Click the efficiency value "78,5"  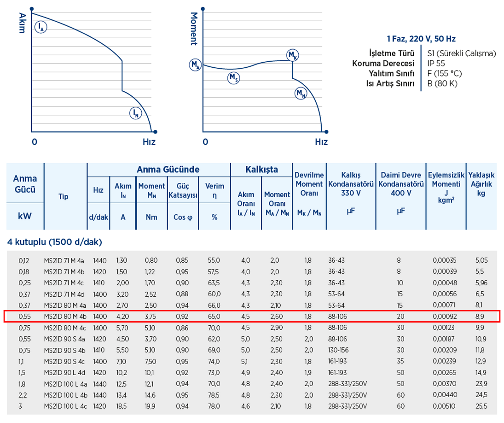tap(214, 395)
